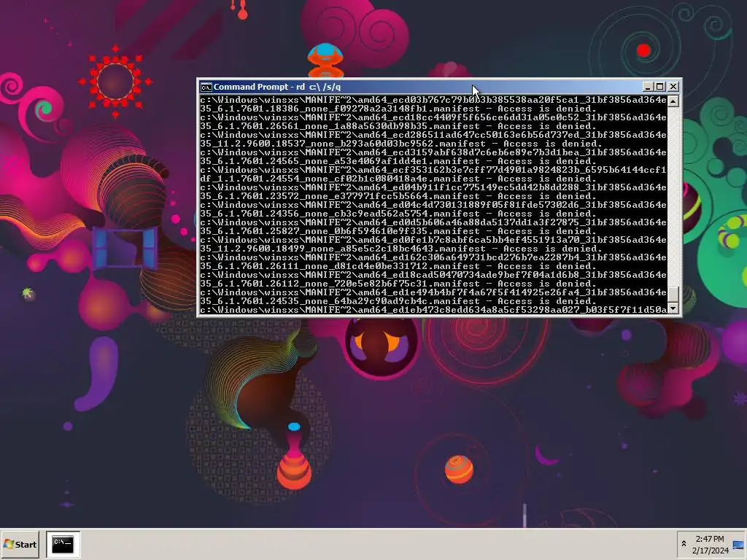This screenshot has width=747, height=560.
Task: Click the line starting amd64_ecd18cc4409f5f656
Action: point(433,117)
